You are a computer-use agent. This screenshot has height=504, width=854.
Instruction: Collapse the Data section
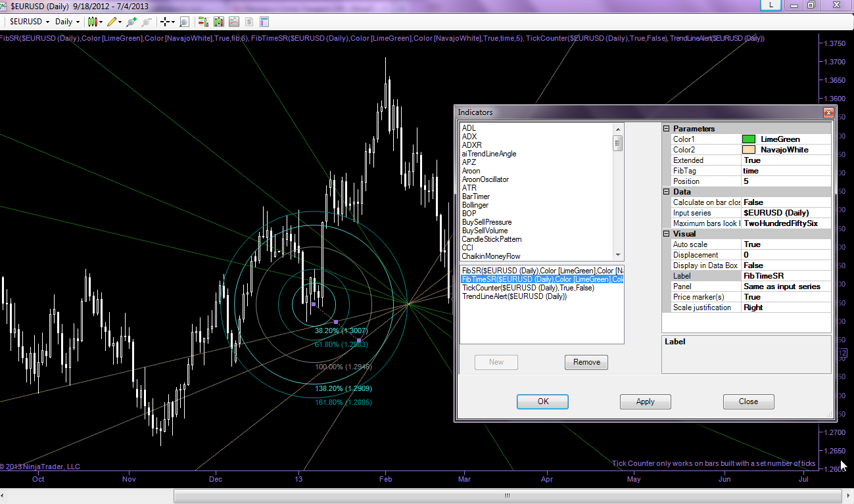(666, 192)
